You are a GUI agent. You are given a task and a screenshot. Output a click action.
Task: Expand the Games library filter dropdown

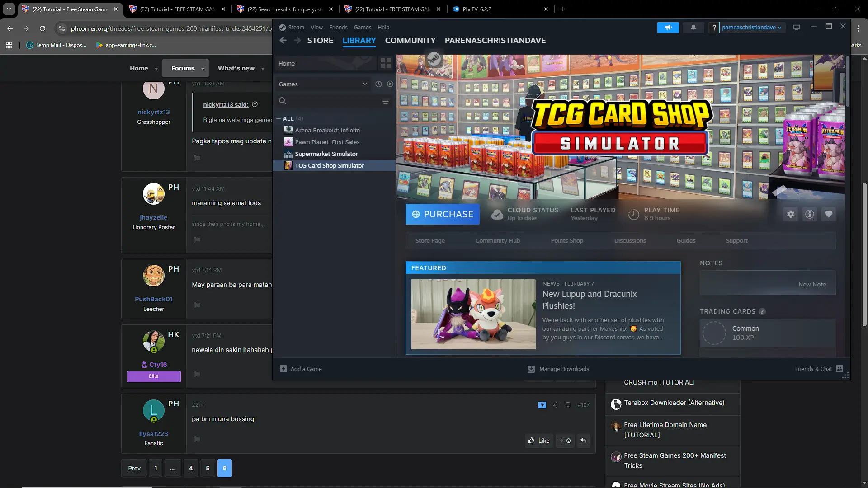(x=323, y=84)
